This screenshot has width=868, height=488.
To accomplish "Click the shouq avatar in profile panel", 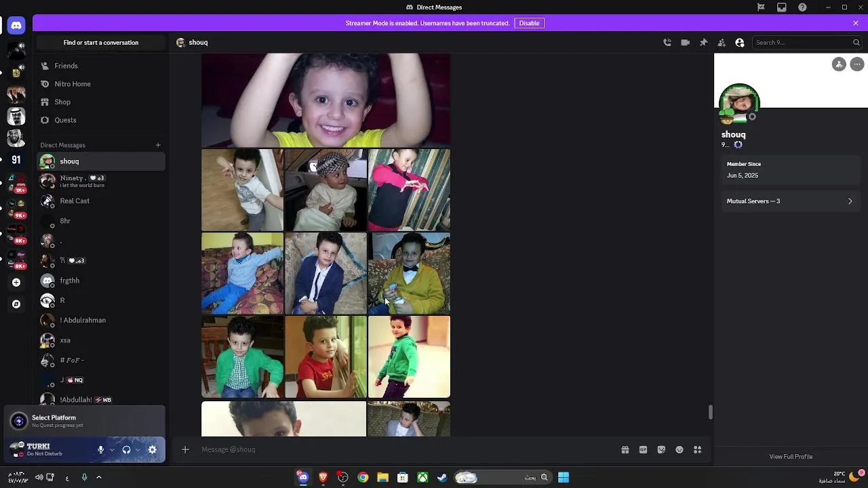I will pyautogui.click(x=739, y=104).
